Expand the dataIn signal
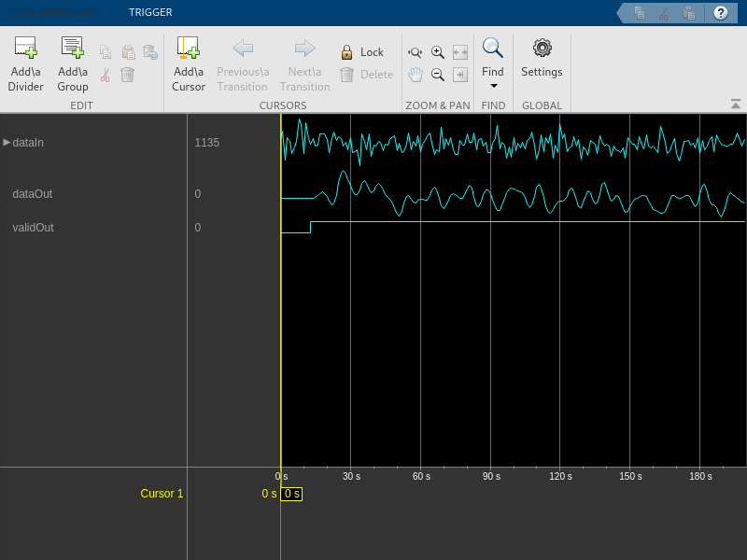747x560 pixels. tap(7, 142)
